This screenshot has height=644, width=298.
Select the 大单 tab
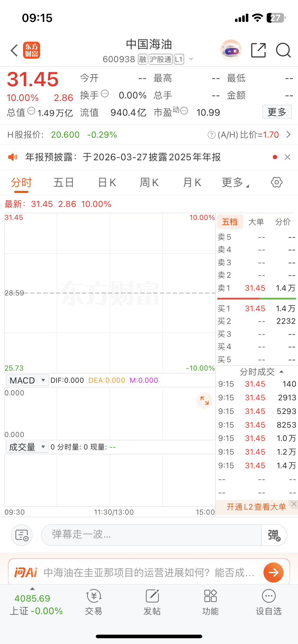tap(256, 222)
